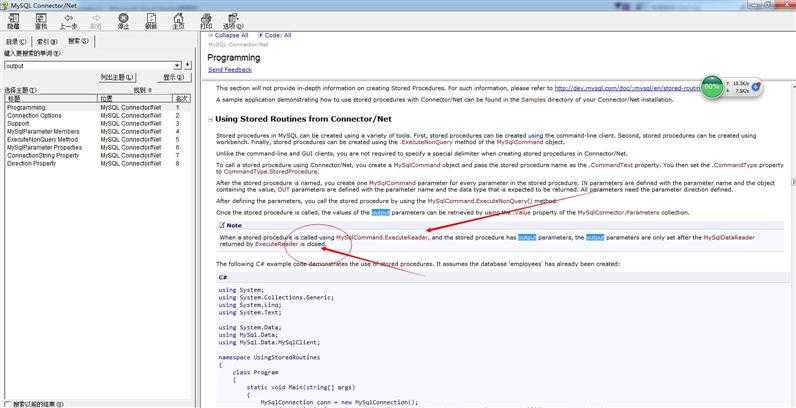Switch to the 目录 (Contents) tab
The height and width of the screenshot is (408, 796).
tap(16, 42)
